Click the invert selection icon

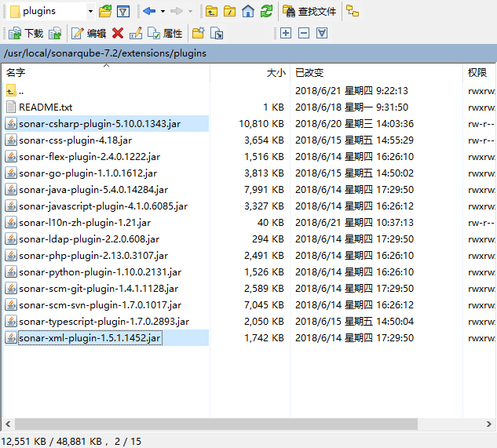pyautogui.click(x=322, y=33)
